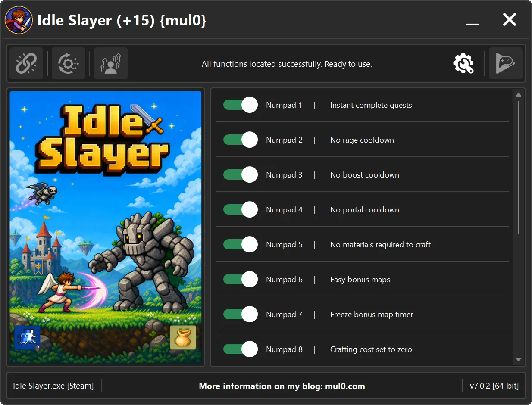
Task: Toggle No portal cooldown switch
Action: click(x=241, y=209)
